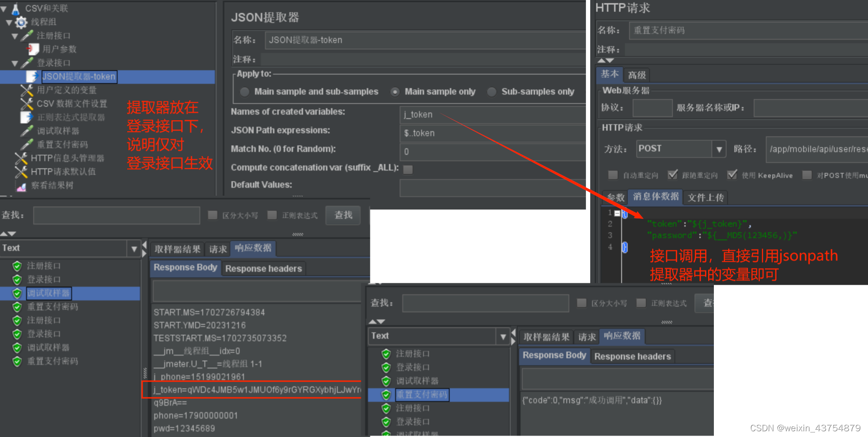Viewport: 868px width, 437px height.
Task: Toggle 对POST使用 multipart checkbox
Action: click(807, 175)
